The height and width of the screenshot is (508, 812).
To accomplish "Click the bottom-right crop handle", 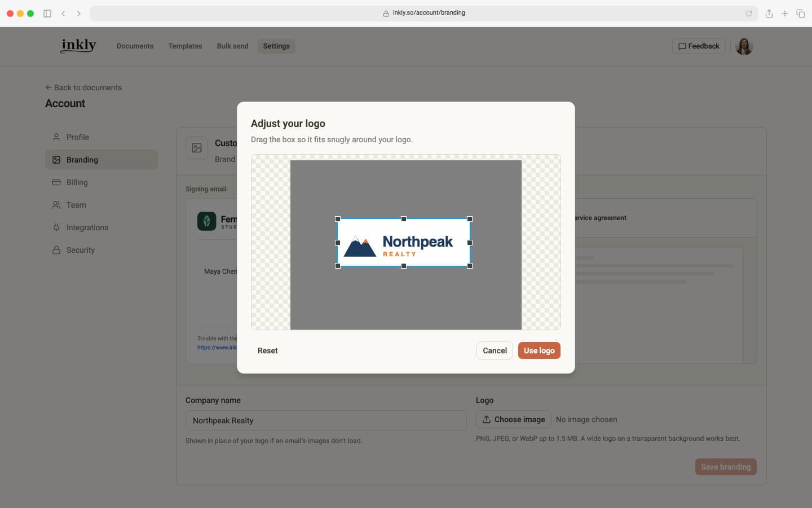I will point(470,266).
